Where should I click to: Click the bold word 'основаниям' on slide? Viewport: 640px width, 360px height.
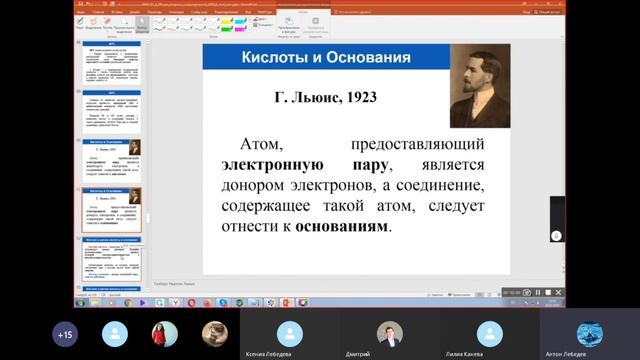click(x=341, y=226)
